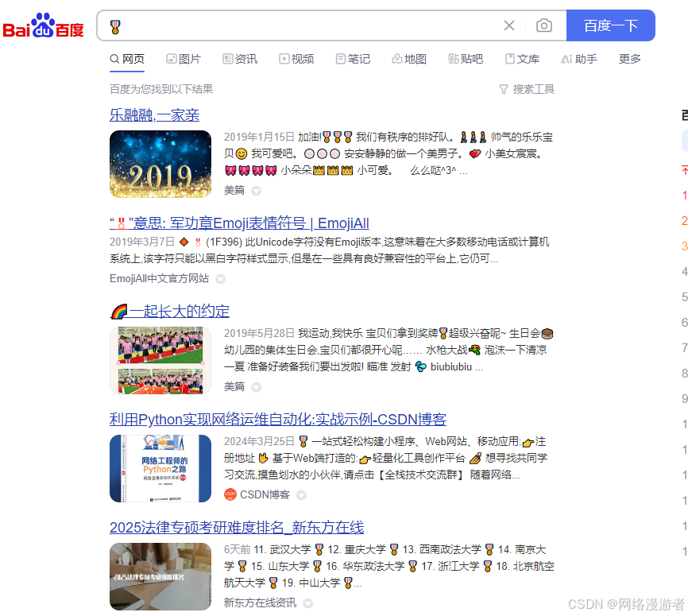Click the CSDN博客 source icon
688x616 pixels.
point(229,494)
